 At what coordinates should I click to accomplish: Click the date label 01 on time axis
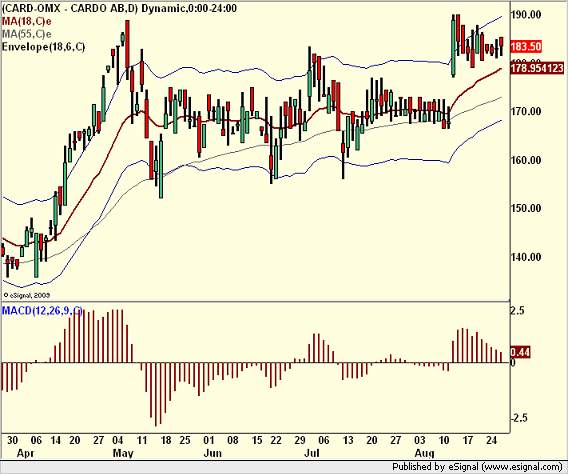click(x=209, y=440)
